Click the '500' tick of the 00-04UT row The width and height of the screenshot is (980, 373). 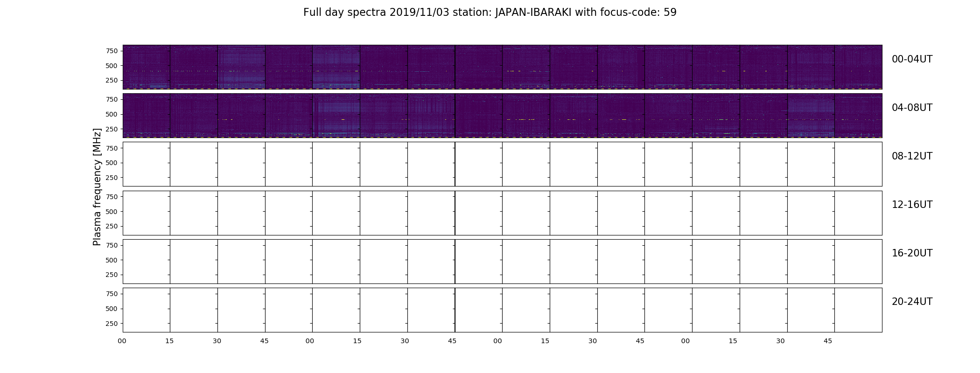click(111, 66)
